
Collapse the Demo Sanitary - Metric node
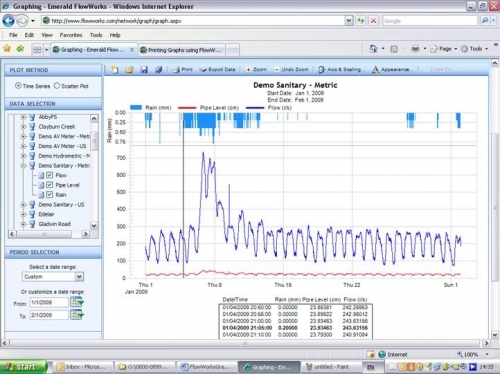tap(23, 165)
